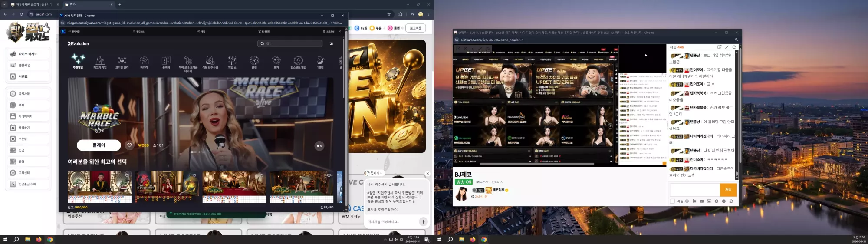Click the 공지사항 info icon in sidebar

13,94
